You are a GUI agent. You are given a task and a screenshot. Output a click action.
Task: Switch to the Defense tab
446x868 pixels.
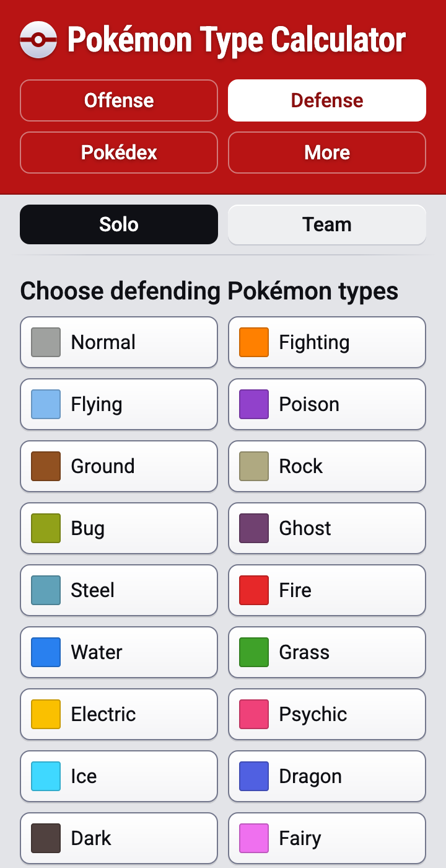tap(327, 100)
